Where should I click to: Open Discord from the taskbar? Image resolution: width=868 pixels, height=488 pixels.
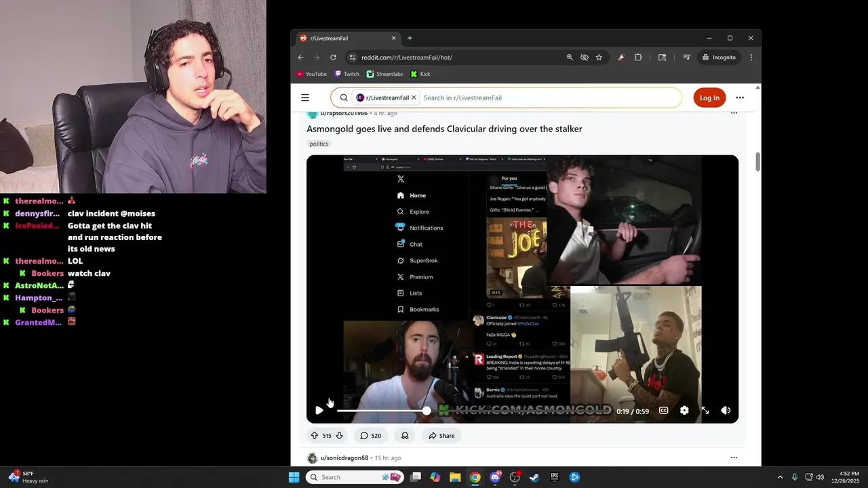(496, 477)
